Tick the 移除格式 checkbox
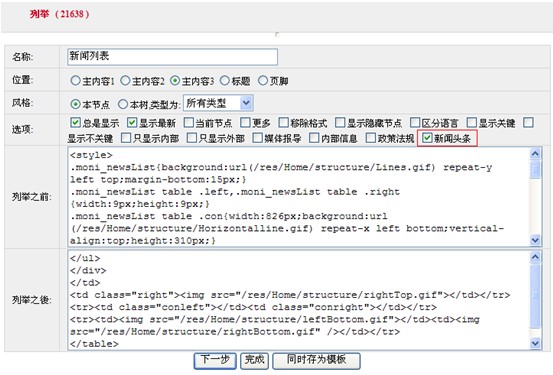 click(283, 122)
